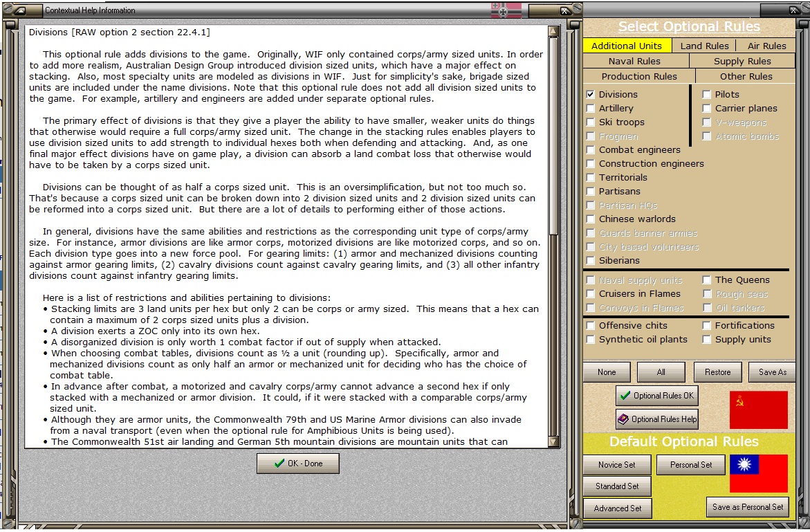The image size is (810, 532).
Task: Open the Air Rules tab
Action: click(766, 46)
